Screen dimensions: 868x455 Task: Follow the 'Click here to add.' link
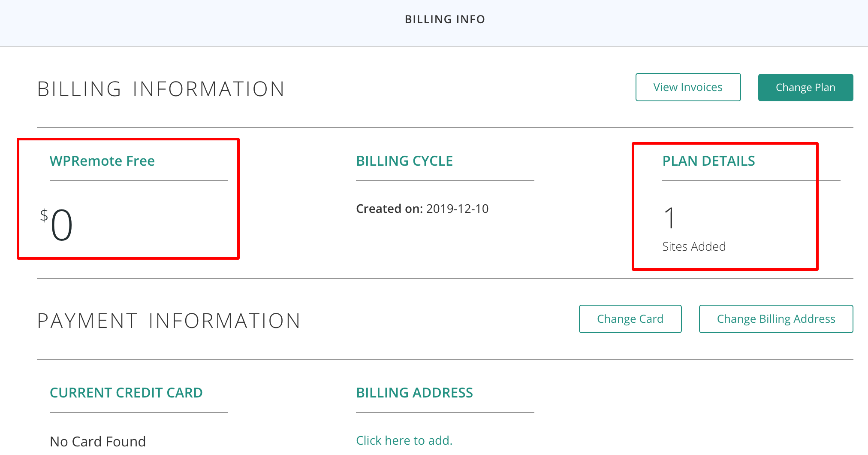[x=404, y=440]
